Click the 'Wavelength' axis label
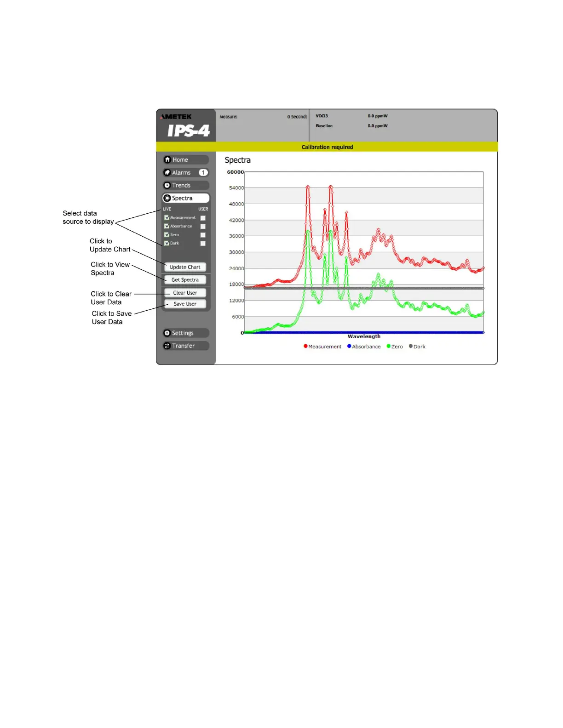The image size is (563, 728). pyautogui.click(x=364, y=336)
